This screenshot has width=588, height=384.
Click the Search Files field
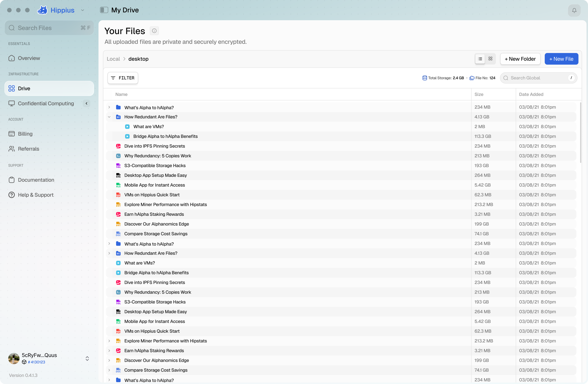click(49, 28)
